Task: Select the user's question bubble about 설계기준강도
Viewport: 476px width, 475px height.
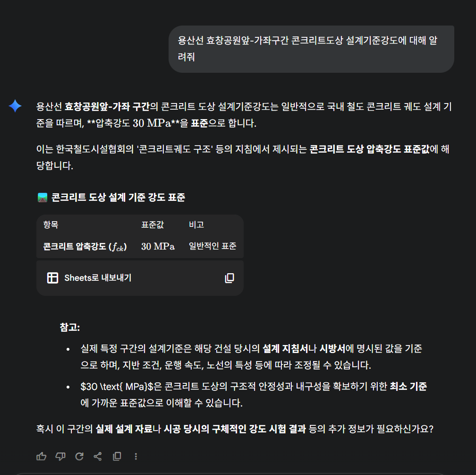Action: coord(311,49)
